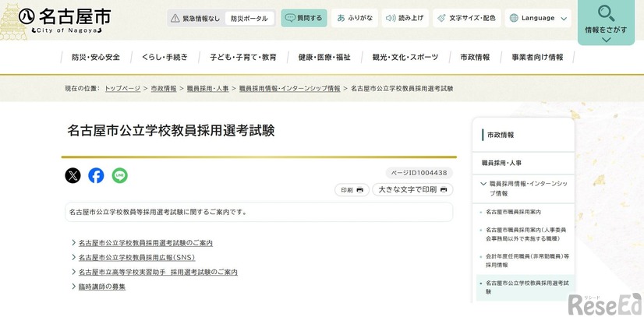Click the speaker icon beside 読み上げ

(391, 18)
